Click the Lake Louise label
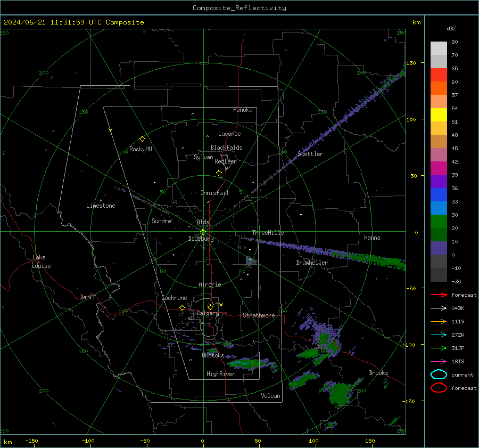The width and height of the screenshot is (479, 448). click(x=41, y=262)
